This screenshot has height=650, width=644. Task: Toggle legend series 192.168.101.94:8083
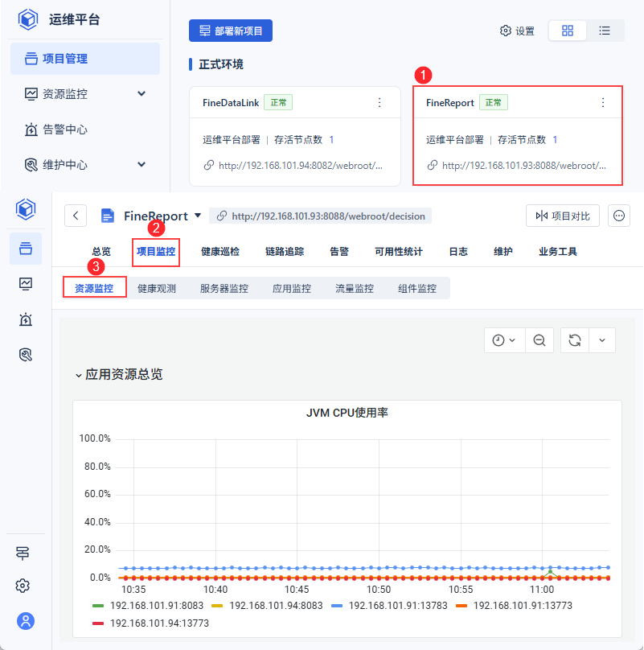tap(267, 606)
